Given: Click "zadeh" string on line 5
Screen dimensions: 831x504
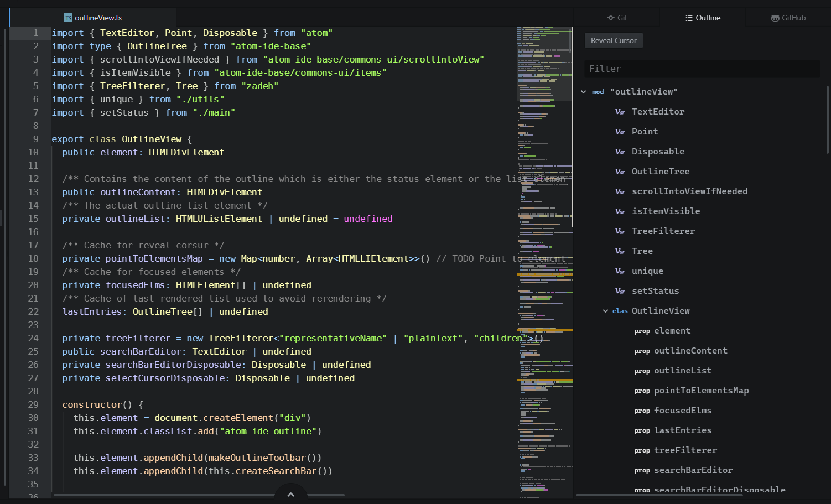Looking at the screenshot, I should click(260, 86).
